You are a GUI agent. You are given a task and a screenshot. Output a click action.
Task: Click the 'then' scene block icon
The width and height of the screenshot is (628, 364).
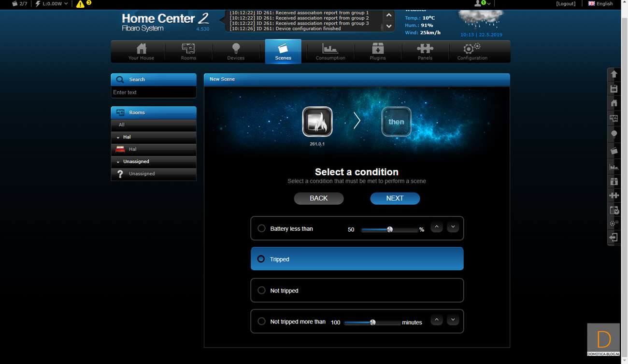(396, 122)
